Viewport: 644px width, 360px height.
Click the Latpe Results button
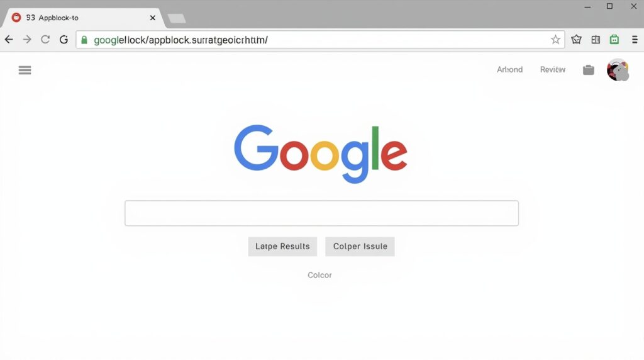pyautogui.click(x=282, y=246)
